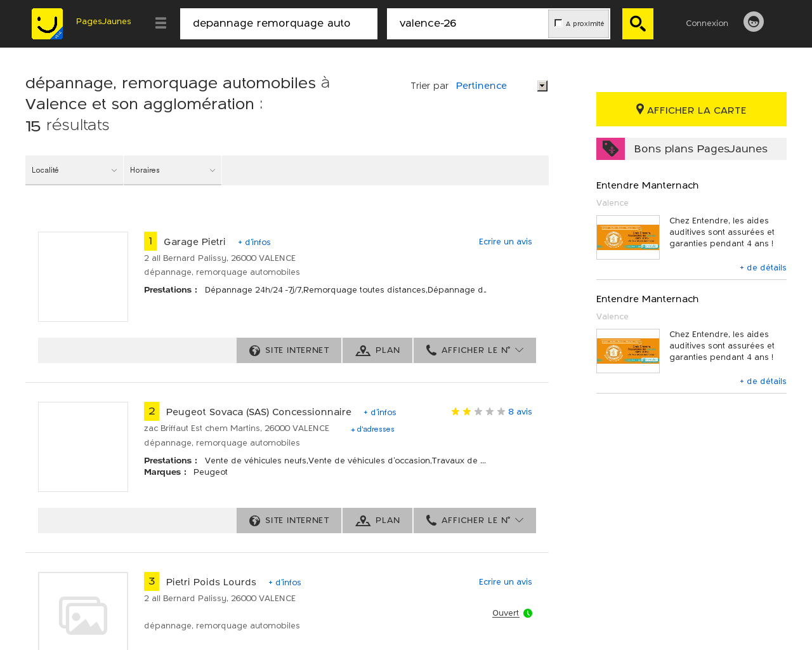Viewport: 812px width, 650px height.
Task: Click Site Internet button for Peugeot Sovaca
Action: 289,521
